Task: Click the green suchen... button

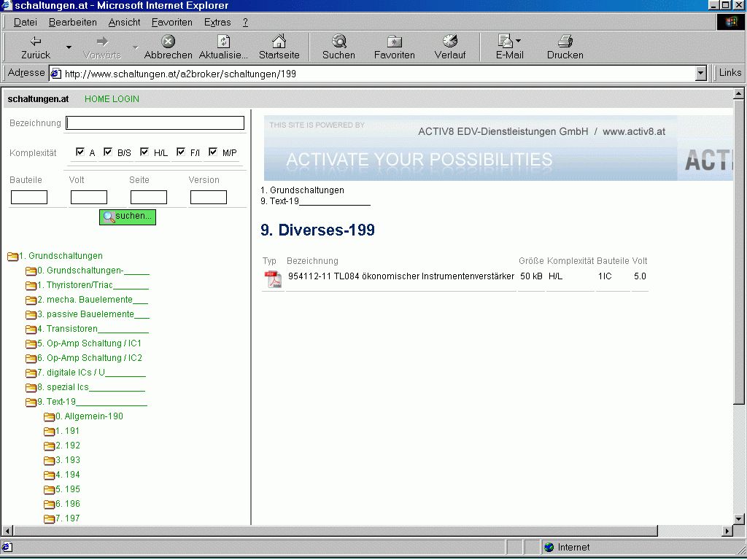Action: tap(128, 217)
